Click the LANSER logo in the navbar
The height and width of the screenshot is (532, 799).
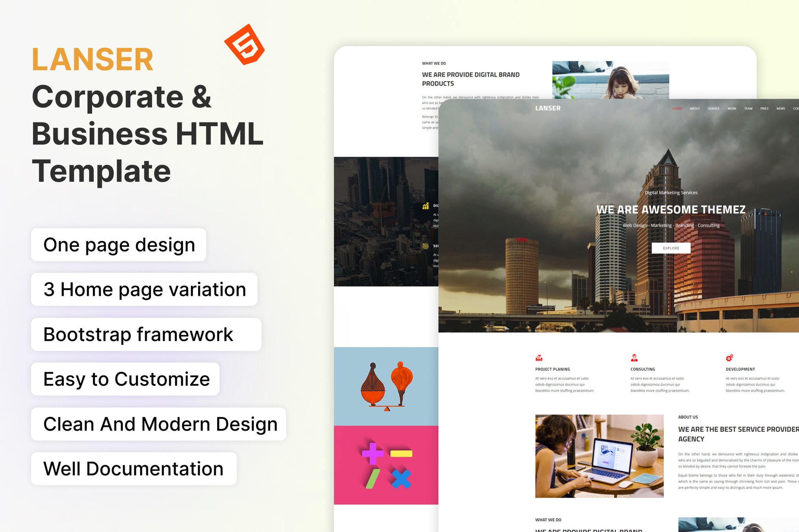[547, 108]
